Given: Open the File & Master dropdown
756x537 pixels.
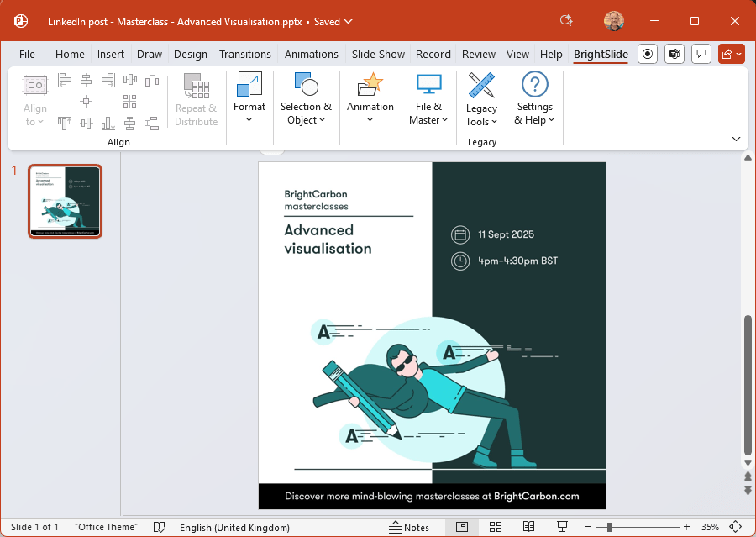Looking at the screenshot, I should tap(428, 99).
